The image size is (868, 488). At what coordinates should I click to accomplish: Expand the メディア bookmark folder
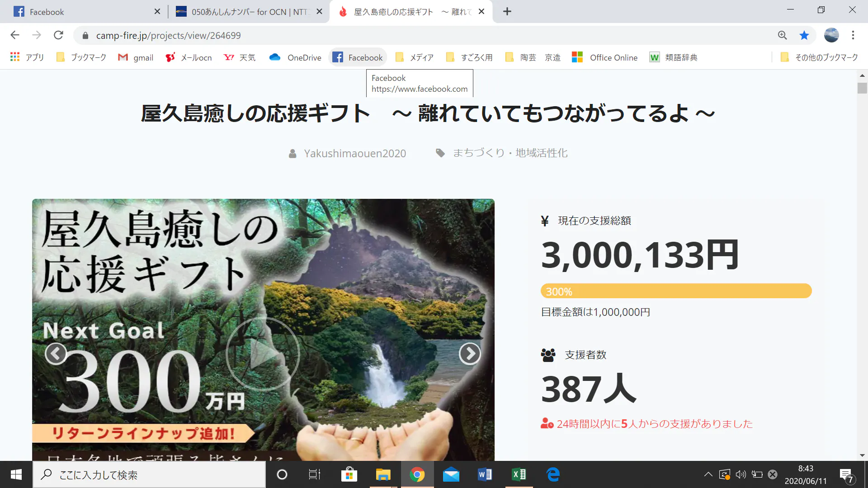[414, 57]
